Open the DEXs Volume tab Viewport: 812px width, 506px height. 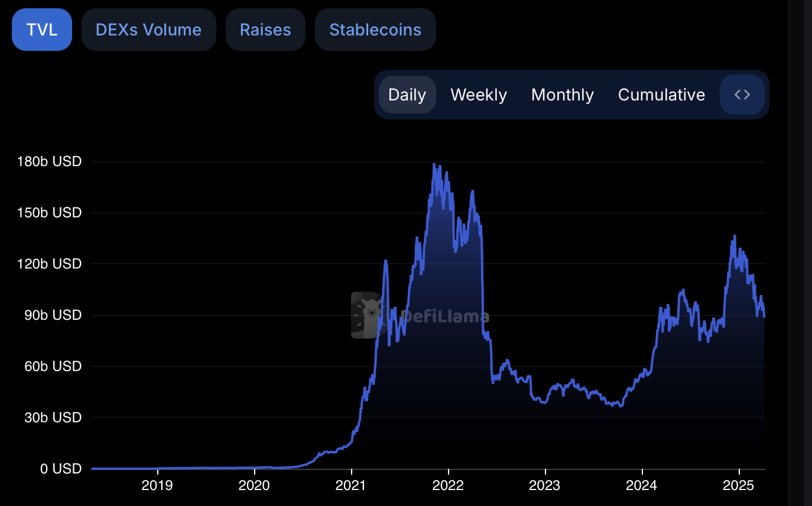[x=148, y=30]
